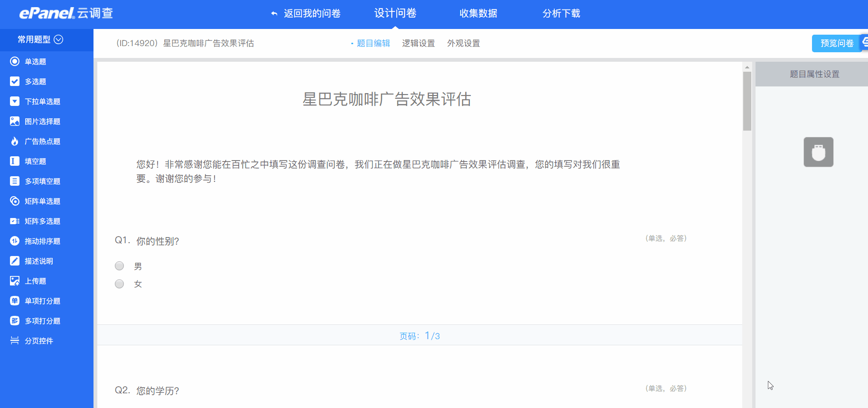Switch to 逻辑设置 sub-tab
The image size is (868, 408).
[x=419, y=43]
